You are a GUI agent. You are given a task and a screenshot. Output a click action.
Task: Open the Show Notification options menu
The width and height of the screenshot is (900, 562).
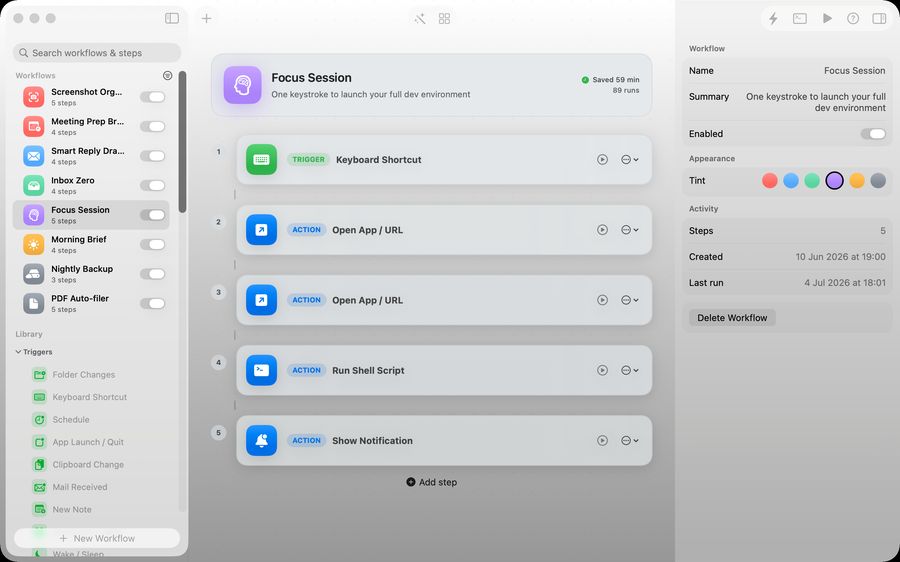pyautogui.click(x=630, y=440)
